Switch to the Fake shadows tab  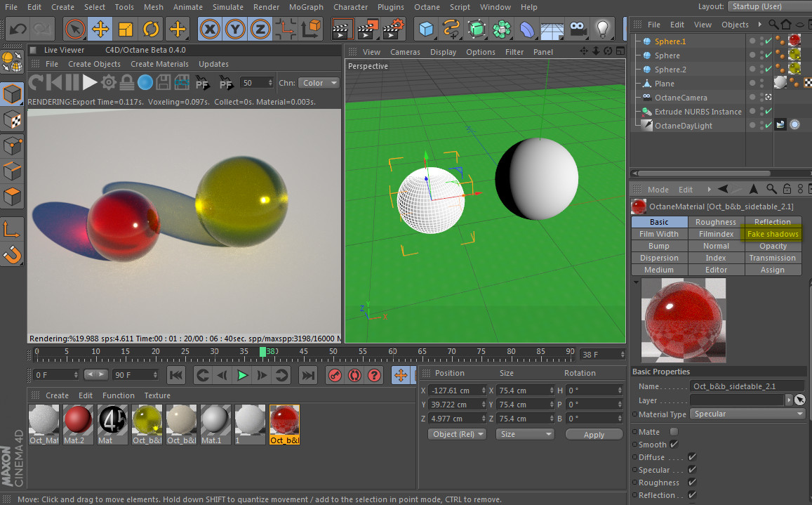coord(773,234)
